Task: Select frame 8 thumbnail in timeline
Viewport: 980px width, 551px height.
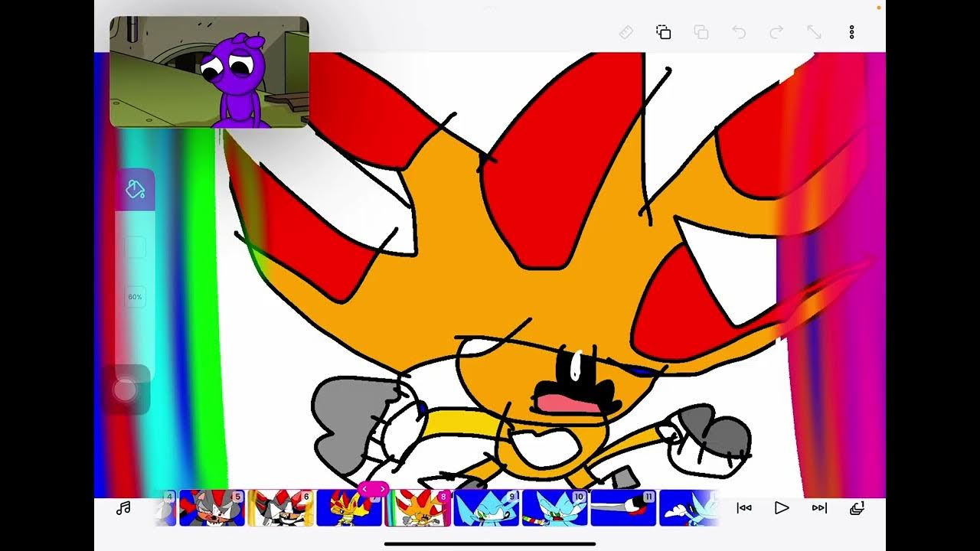Action: 418,508
